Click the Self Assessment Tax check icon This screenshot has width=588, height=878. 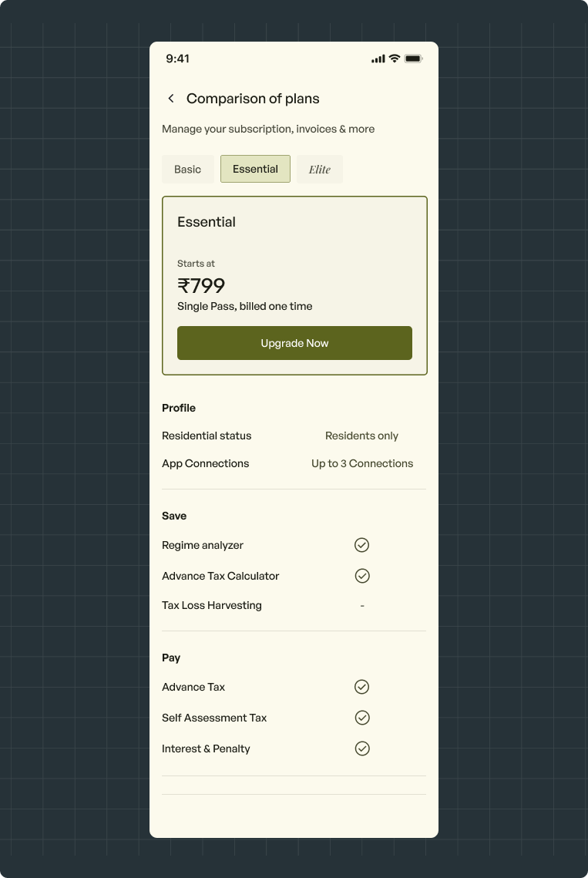tap(362, 718)
